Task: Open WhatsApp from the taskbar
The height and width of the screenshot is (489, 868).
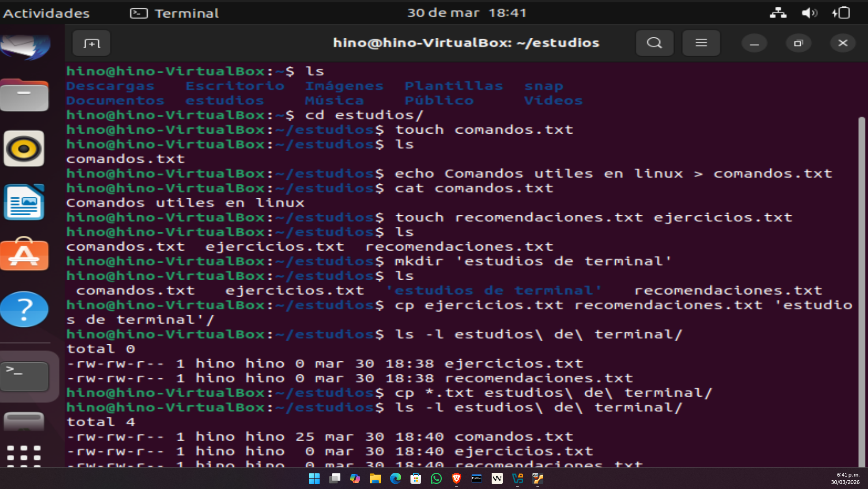Action: 436,479
